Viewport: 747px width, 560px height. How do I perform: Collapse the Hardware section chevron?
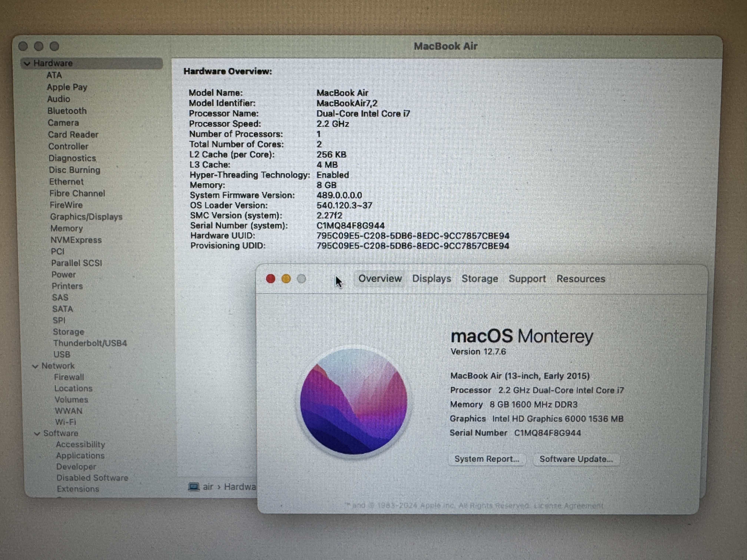(27, 64)
